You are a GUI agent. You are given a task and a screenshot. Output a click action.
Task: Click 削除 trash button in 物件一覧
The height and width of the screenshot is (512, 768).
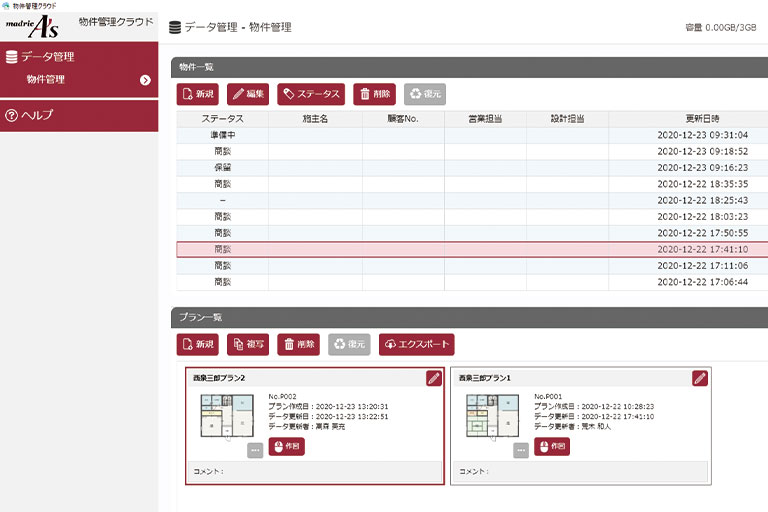[x=375, y=94]
